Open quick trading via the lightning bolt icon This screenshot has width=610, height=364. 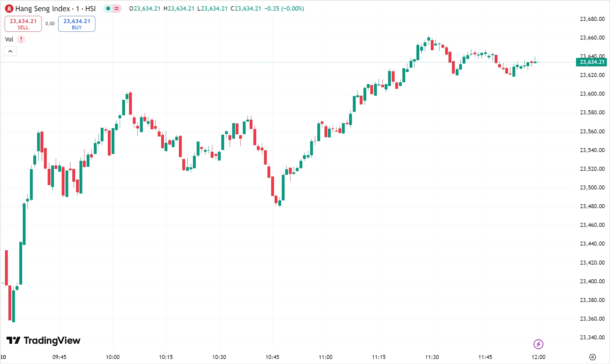pyautogui.click(x=538, y=344)
